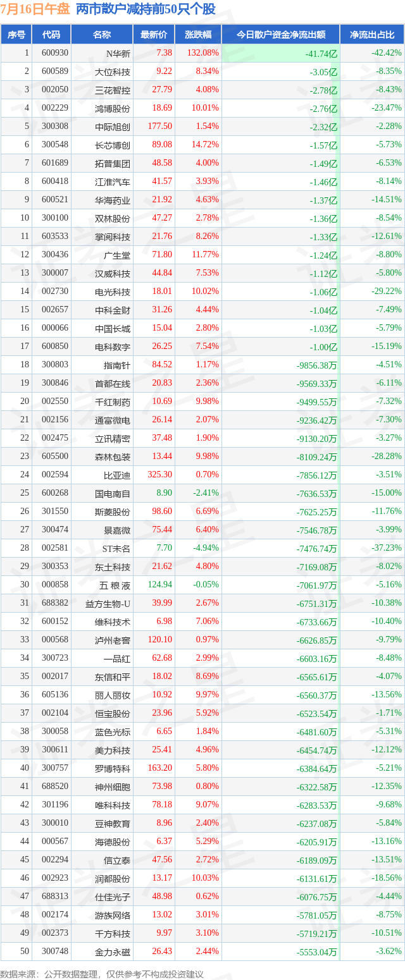Click 游族网络 in the name column
Viewport: 405px width, 980px height.
coord(113,915)
